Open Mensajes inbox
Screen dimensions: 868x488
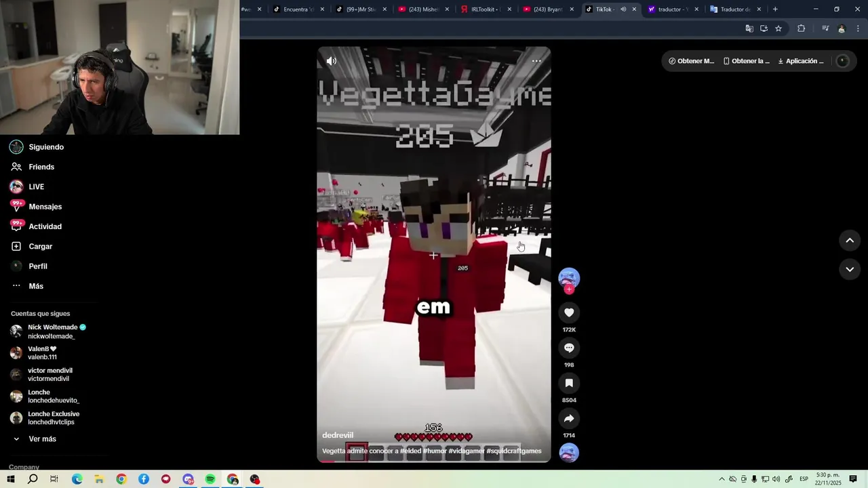point(45,207)
